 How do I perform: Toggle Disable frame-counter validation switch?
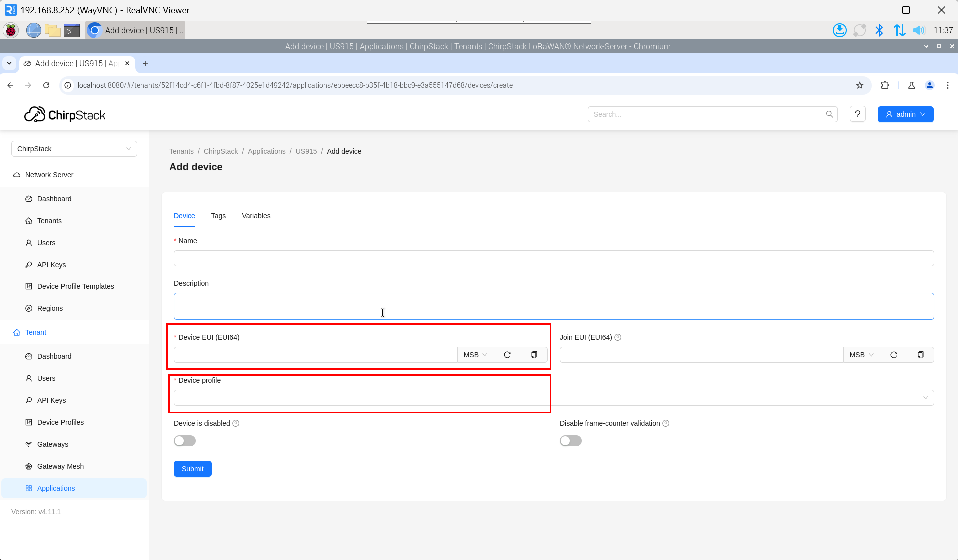click(571, 441)
